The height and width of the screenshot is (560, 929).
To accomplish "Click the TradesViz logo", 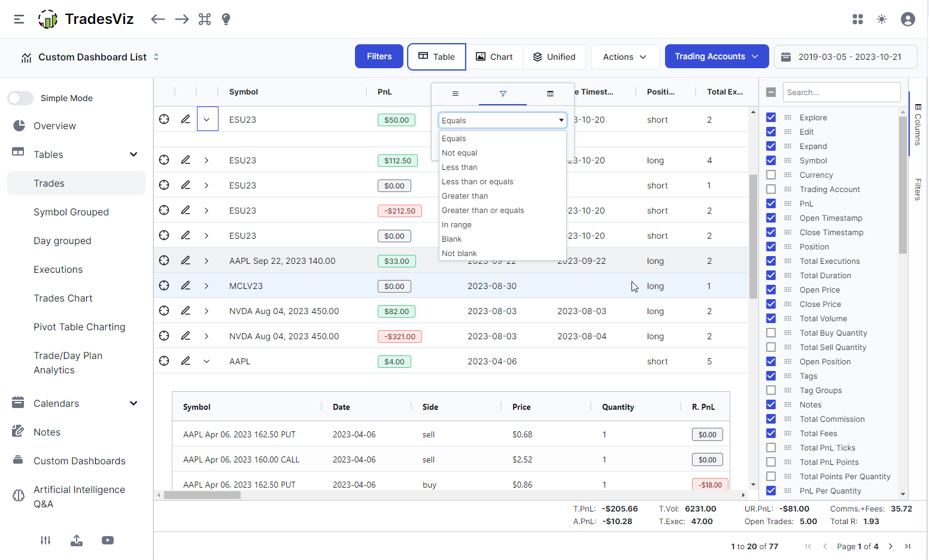I will tap(86, 19).
